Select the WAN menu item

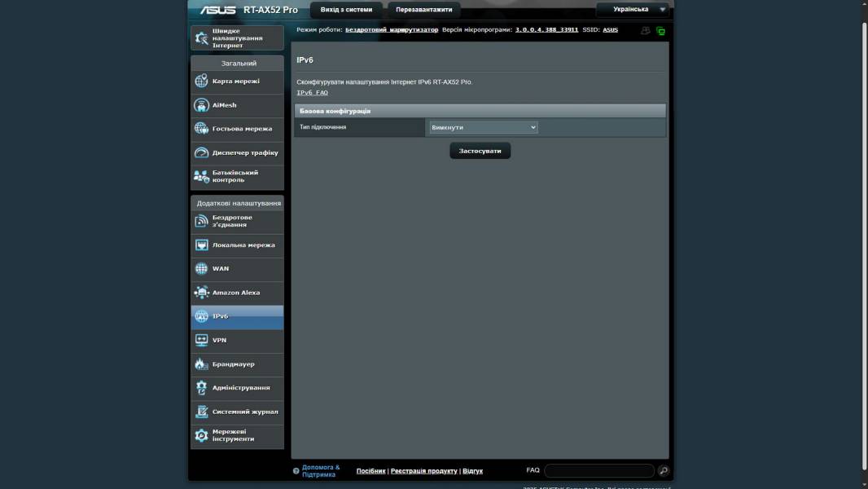(x=237, y=269)
